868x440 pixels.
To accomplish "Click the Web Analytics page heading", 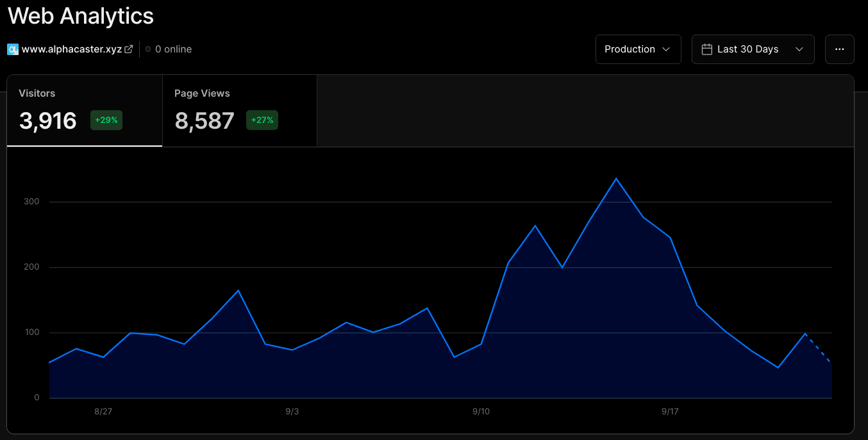I will 81,16.
